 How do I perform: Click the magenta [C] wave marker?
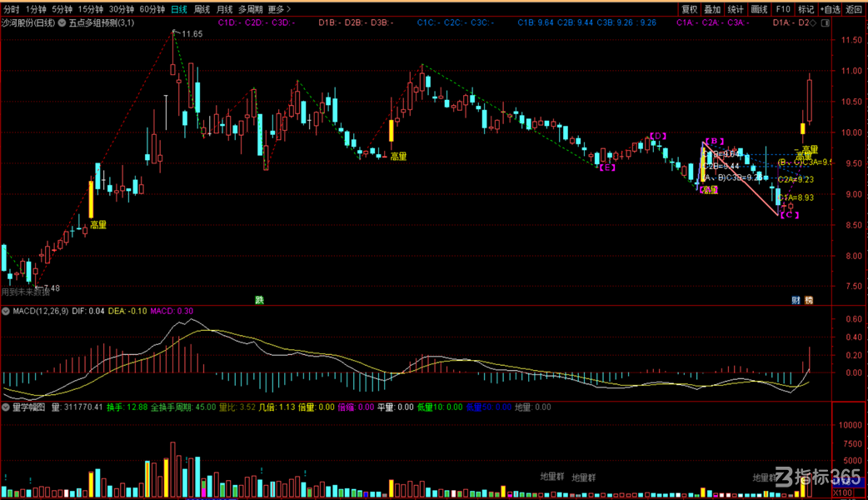[x=790, y=215]
